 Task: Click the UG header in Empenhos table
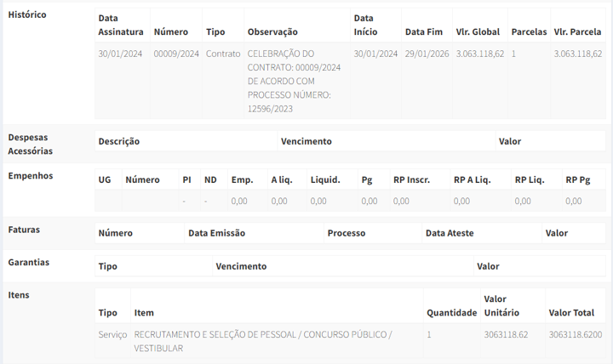coord(105,180)
